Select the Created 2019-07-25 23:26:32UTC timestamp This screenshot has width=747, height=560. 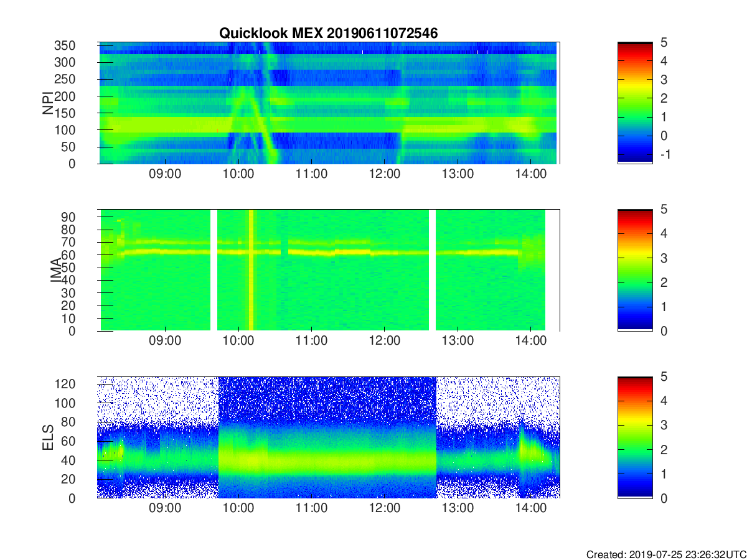point(666,554)
